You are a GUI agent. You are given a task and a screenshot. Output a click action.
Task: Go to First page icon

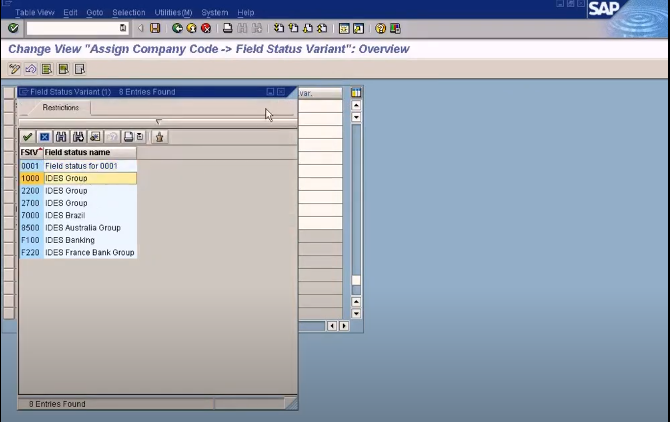(279, 29)
